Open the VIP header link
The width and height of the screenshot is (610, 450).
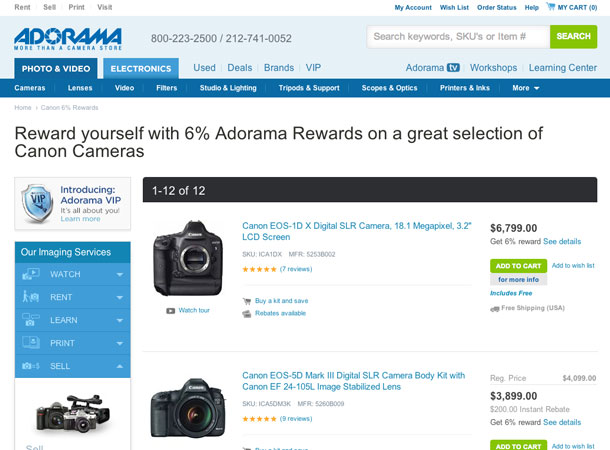[x=313, y=68]
